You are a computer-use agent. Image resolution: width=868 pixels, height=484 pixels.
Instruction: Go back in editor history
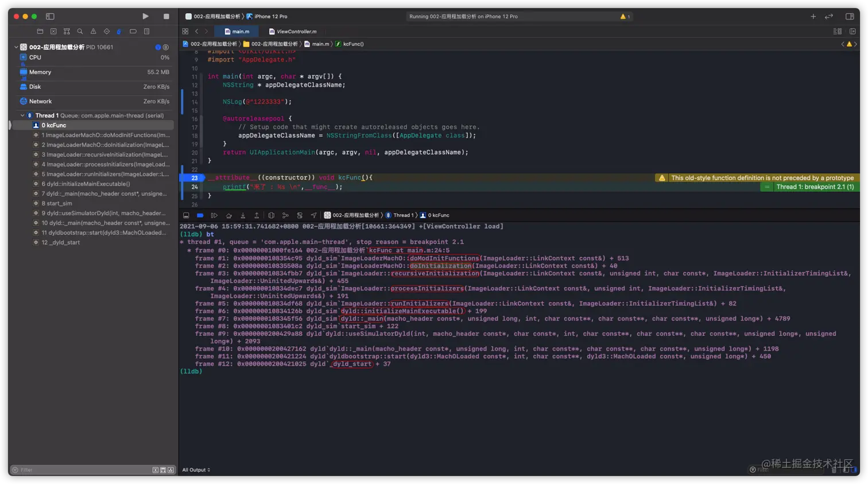[196, 32]
